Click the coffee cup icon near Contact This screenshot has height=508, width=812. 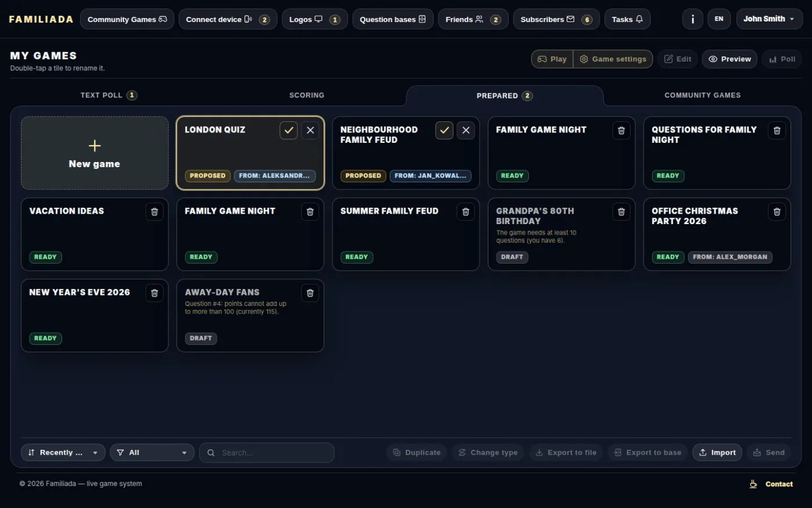753,484
